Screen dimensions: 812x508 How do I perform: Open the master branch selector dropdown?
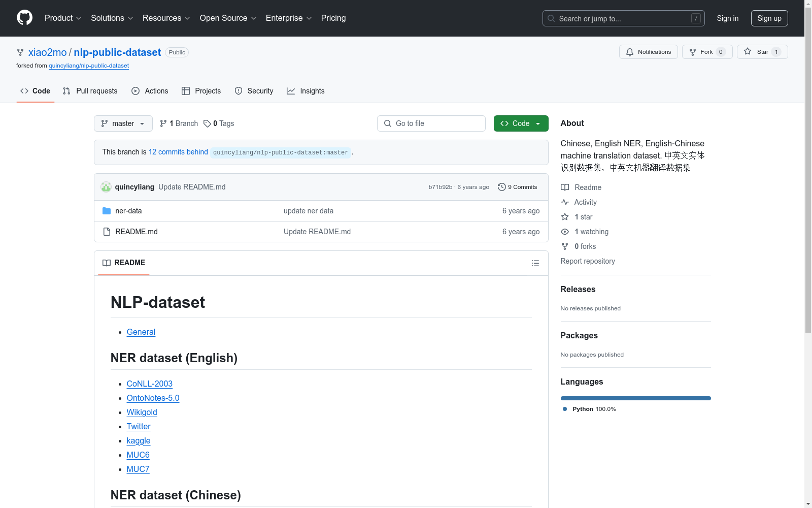[x=123, y=123]
